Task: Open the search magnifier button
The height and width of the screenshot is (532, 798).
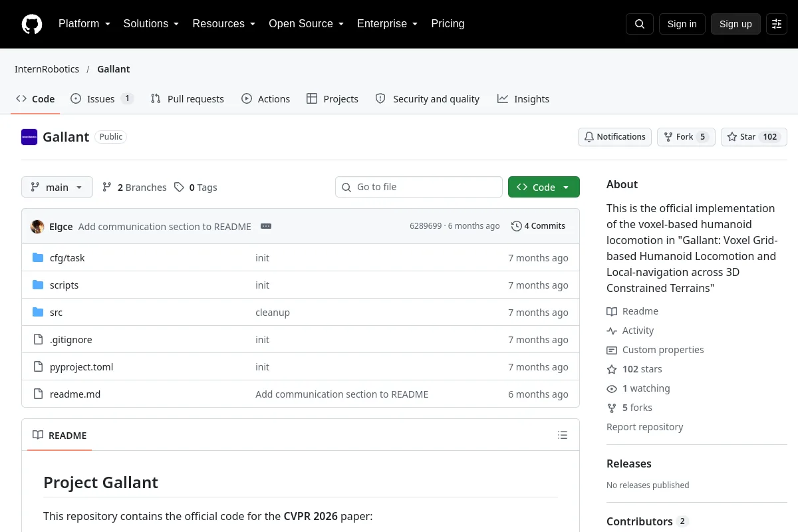Action: (x=640, y=24)
